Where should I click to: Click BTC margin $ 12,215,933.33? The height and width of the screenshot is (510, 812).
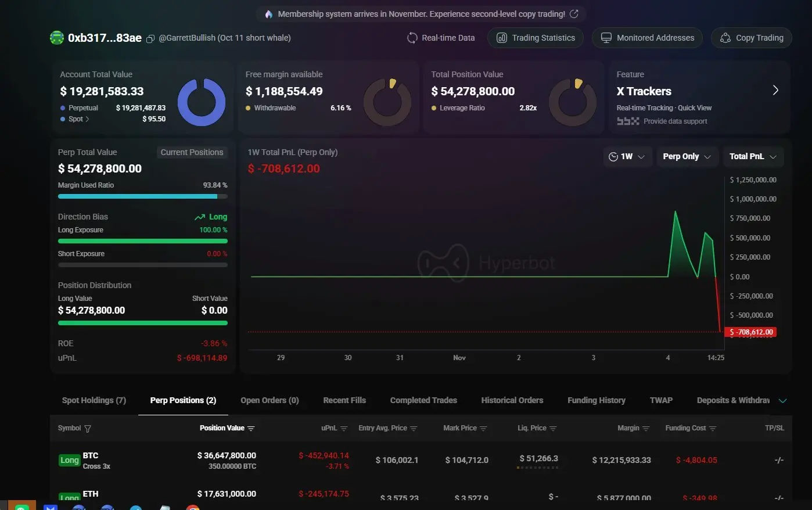(621, 460)
